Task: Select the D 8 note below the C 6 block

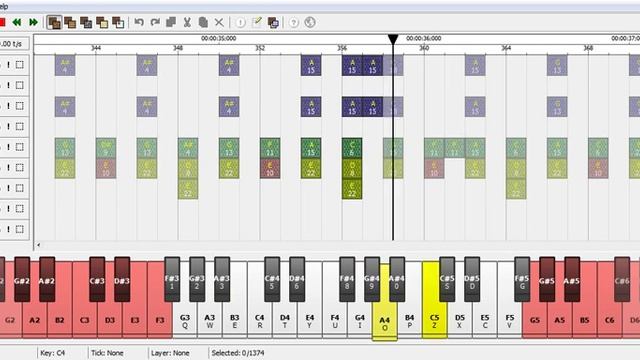Action: point(352,168)
